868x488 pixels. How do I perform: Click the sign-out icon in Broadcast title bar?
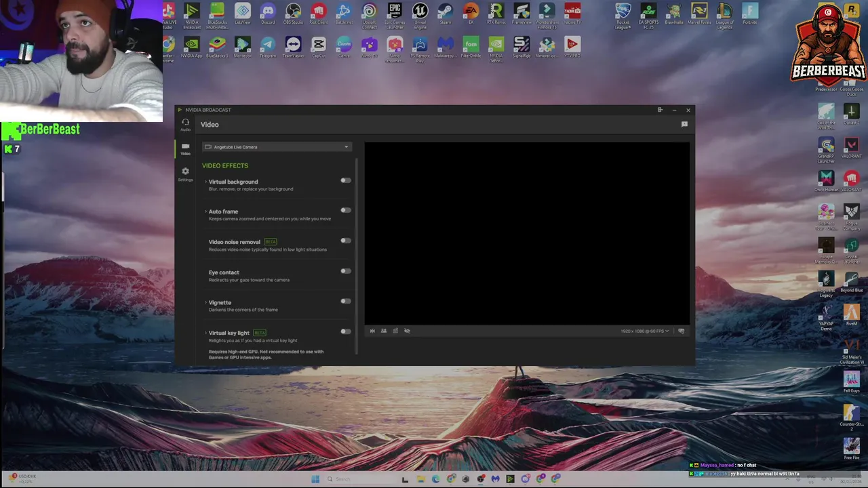point(660,110)
